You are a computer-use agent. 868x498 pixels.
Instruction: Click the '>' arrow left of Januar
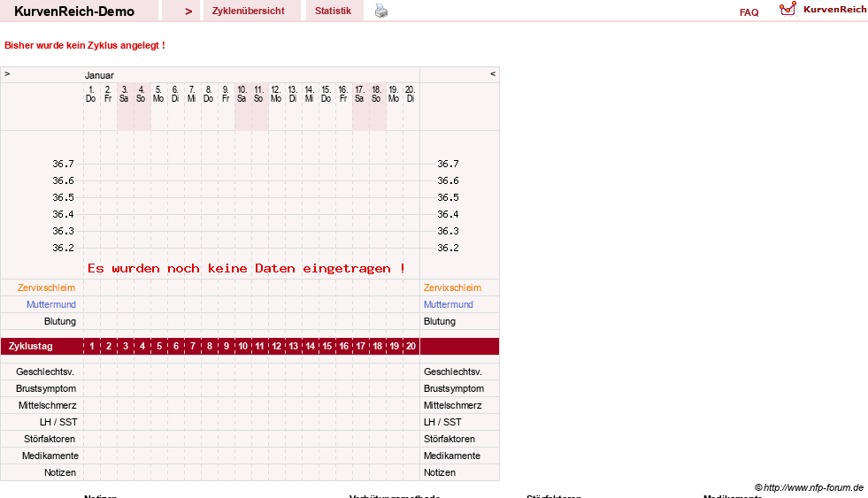7,73
